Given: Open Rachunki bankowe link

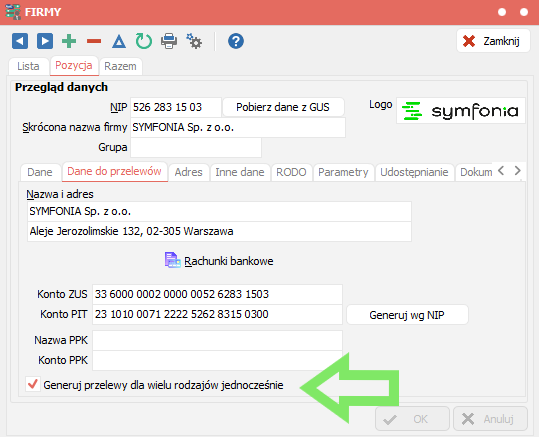Looking at the screenshot, I should click(x=229, y=261).
